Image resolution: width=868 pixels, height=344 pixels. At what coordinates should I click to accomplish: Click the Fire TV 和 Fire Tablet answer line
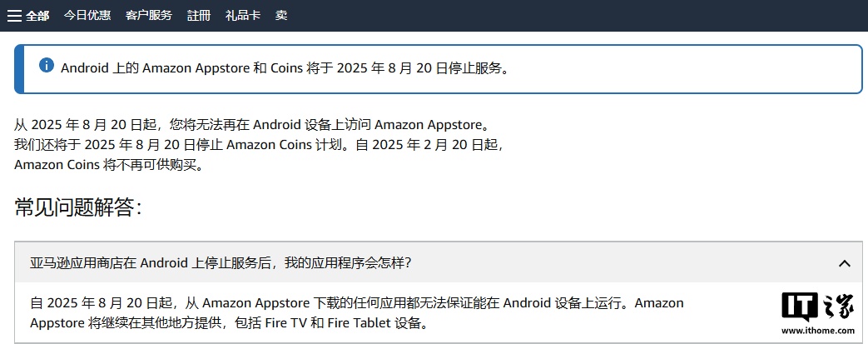tap(229, 323)
